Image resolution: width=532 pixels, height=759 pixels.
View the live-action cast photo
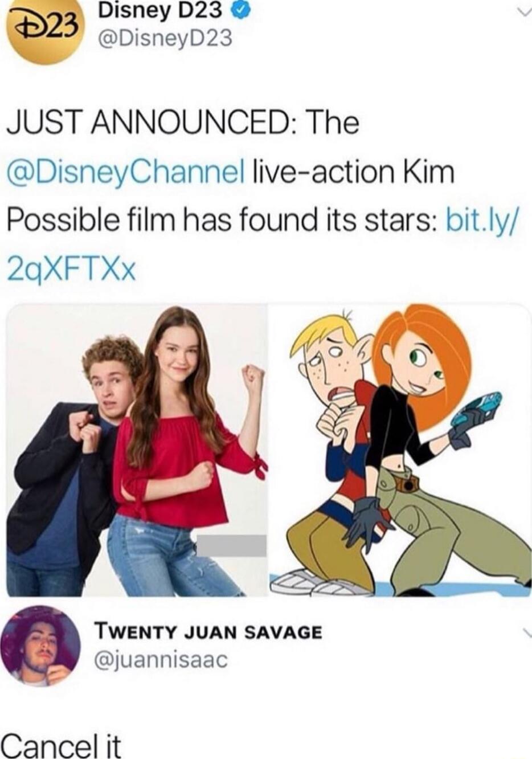click(x=137, y=450)
